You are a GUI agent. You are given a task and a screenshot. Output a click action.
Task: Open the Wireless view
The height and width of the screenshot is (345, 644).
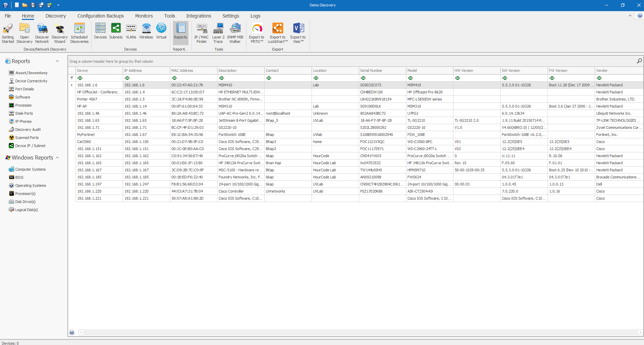pyautogui.click(x=146, y=31)
